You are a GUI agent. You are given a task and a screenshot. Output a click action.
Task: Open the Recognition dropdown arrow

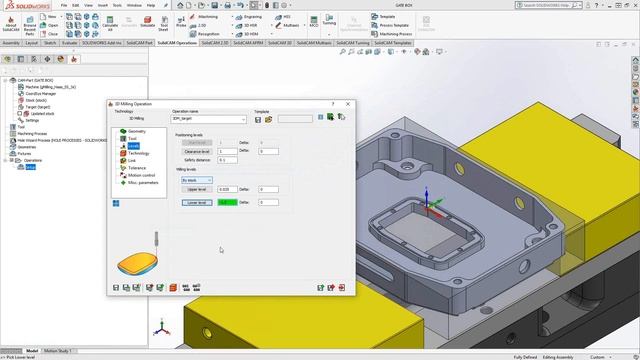point(233,34)
